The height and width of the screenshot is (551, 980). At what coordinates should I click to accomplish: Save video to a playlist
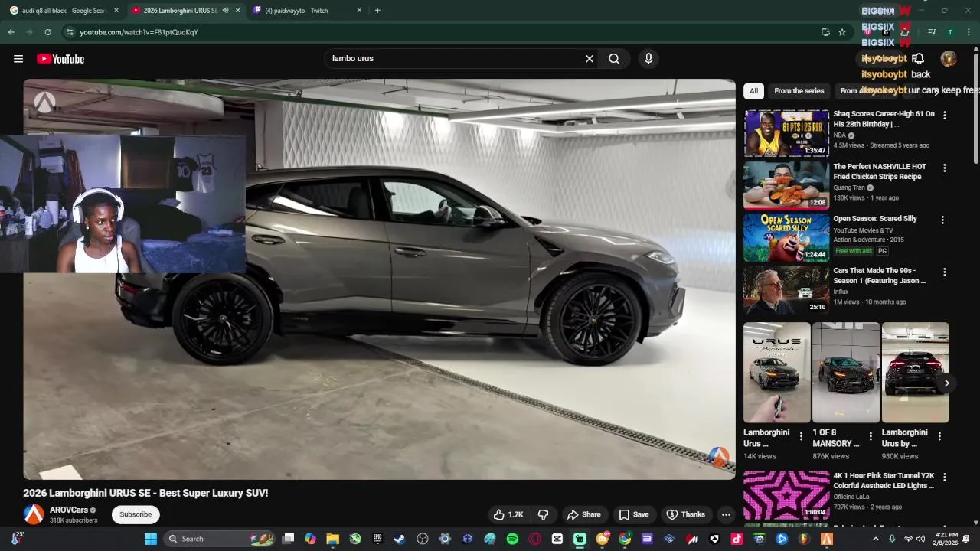[633, 514]
